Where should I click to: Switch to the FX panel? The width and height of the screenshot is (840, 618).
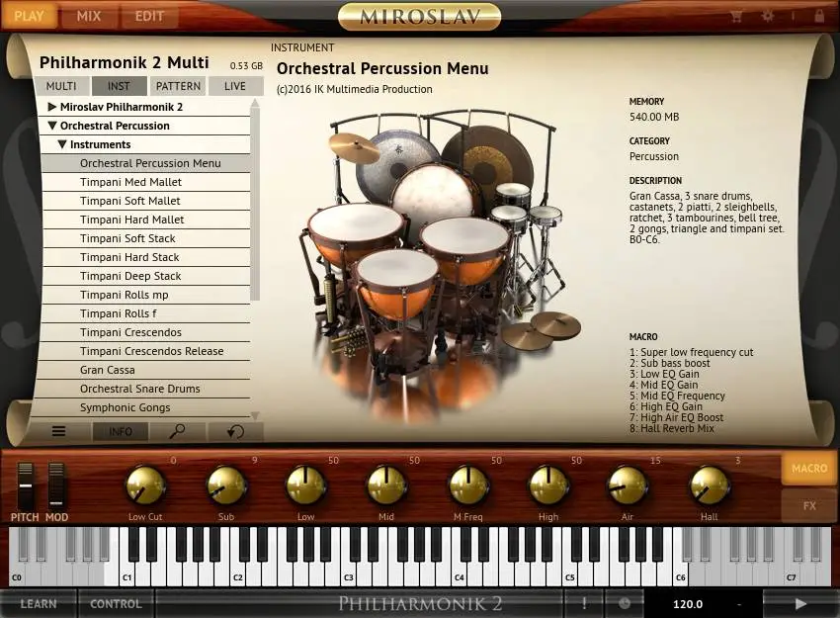[x=809, y=505]
